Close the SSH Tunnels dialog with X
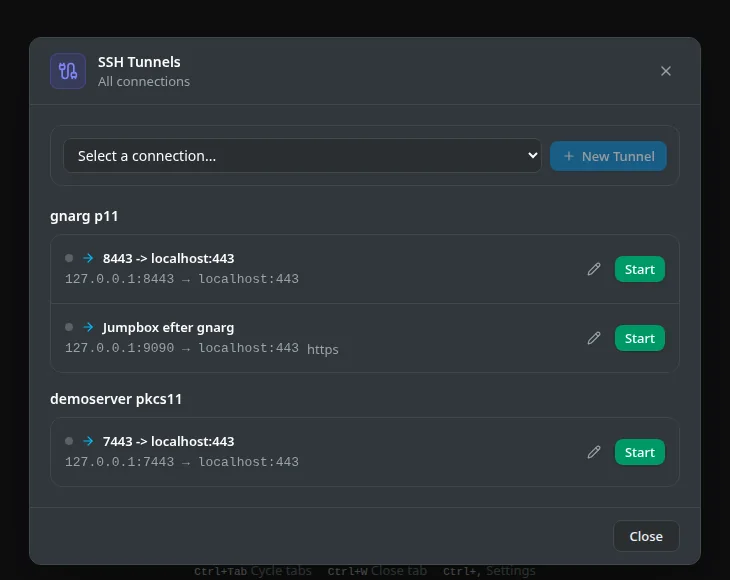 click(x=666, y=71)
